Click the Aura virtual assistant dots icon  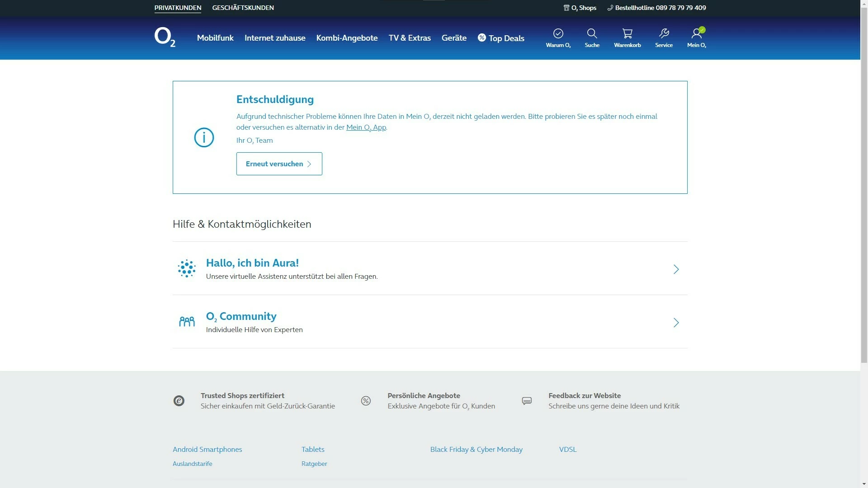(x=187, y=269)
